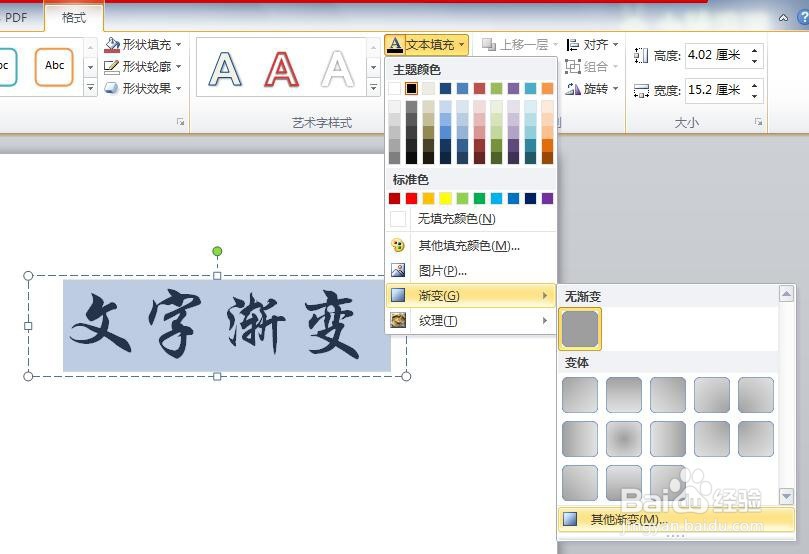Pick the orange theme color swatch
Screen dimensions: 809x554
pos(547,88)
